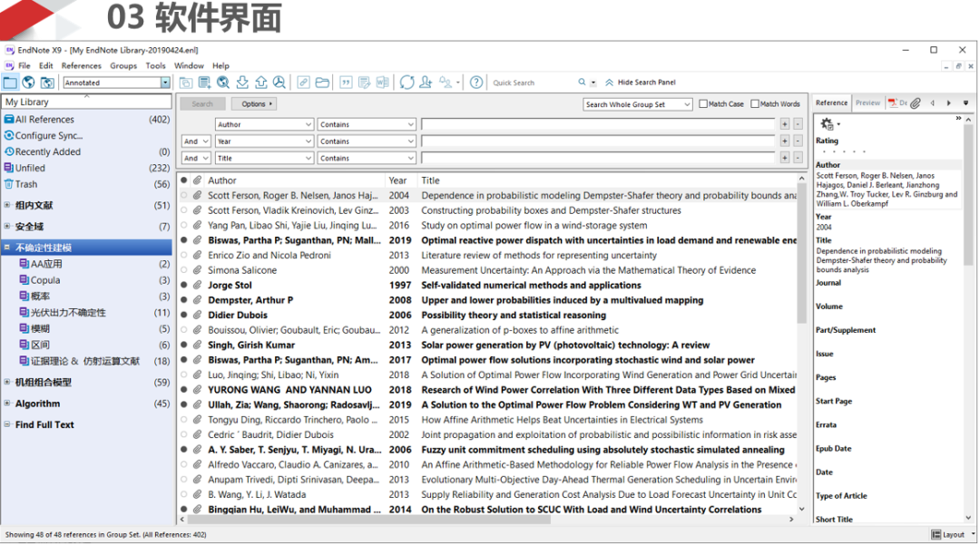
Task: Click the reference panel vertical scrollbar
Action: point(969,195)
